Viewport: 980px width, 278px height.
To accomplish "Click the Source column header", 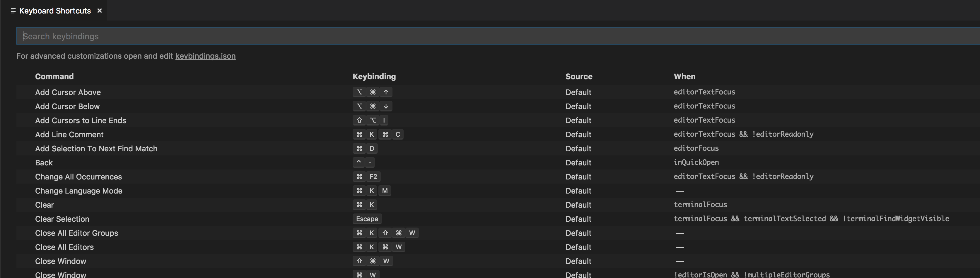I will [x=579, y=77].
